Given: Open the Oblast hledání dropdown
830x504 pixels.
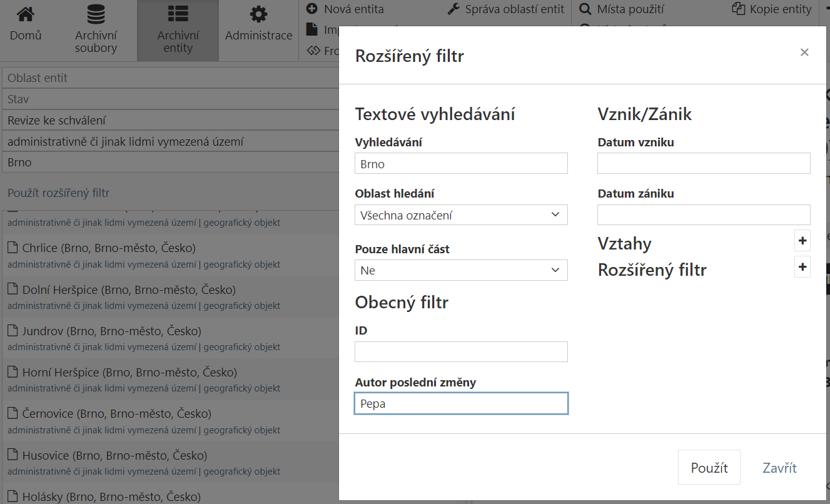Looking at the screenshot, I should tap(461, 215).
